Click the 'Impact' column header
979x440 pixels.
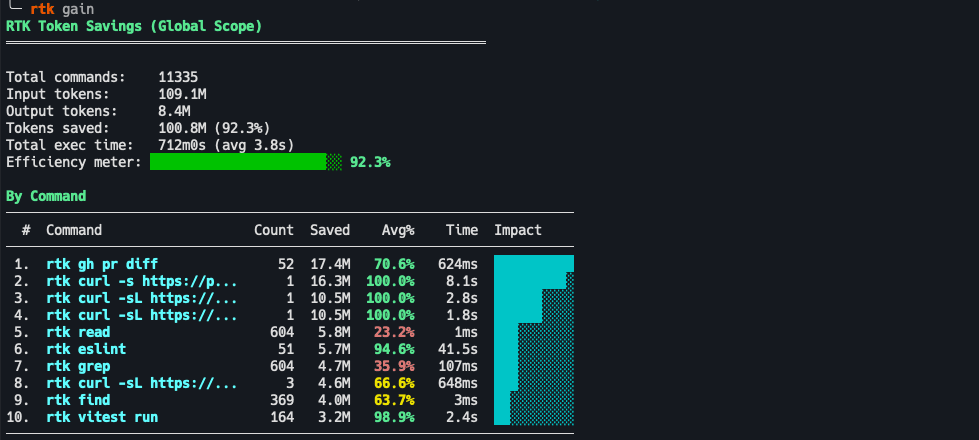coord(518,230)
